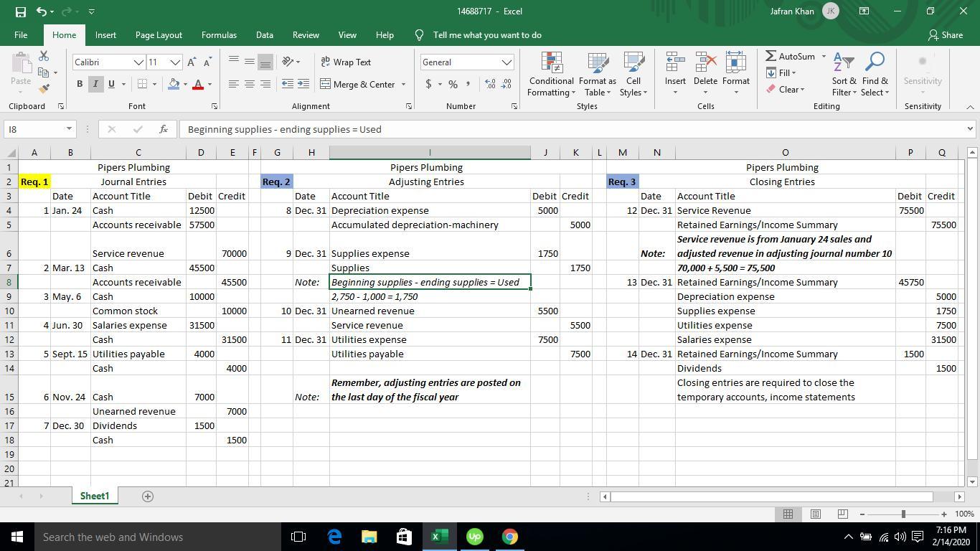Click the zoom slider handle
This screenshot has height=551, width=980.
point(903,514)
